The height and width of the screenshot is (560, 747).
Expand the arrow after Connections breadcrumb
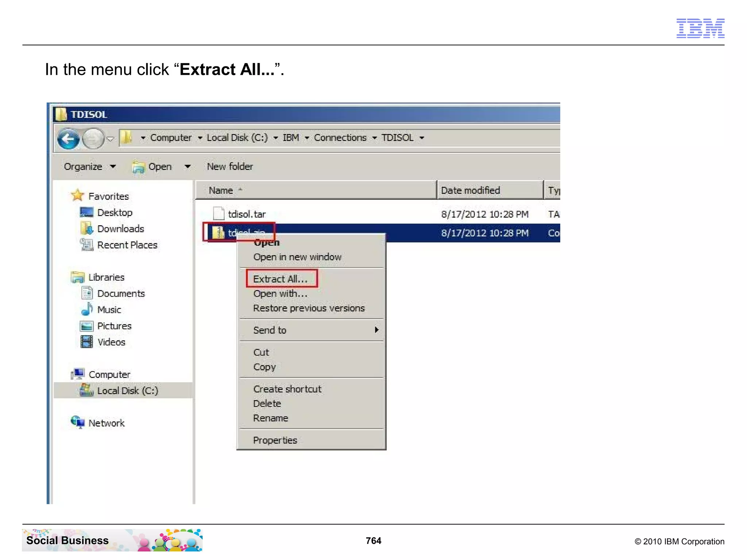point(375,138)
